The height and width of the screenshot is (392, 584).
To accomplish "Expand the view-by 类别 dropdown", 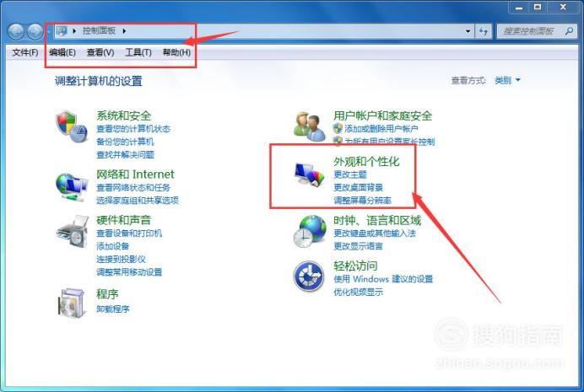I will pos(507,80).
